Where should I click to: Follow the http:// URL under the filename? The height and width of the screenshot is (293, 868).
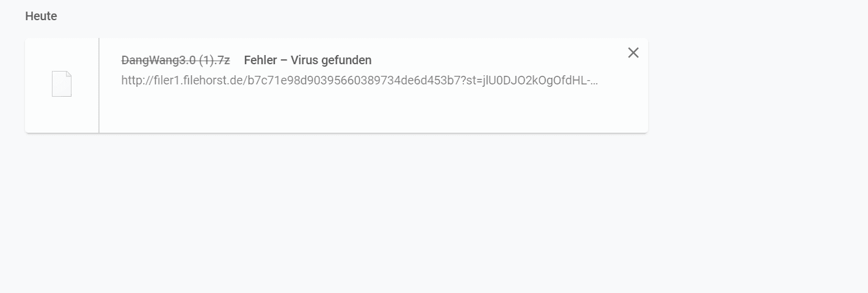click(360, 80)
